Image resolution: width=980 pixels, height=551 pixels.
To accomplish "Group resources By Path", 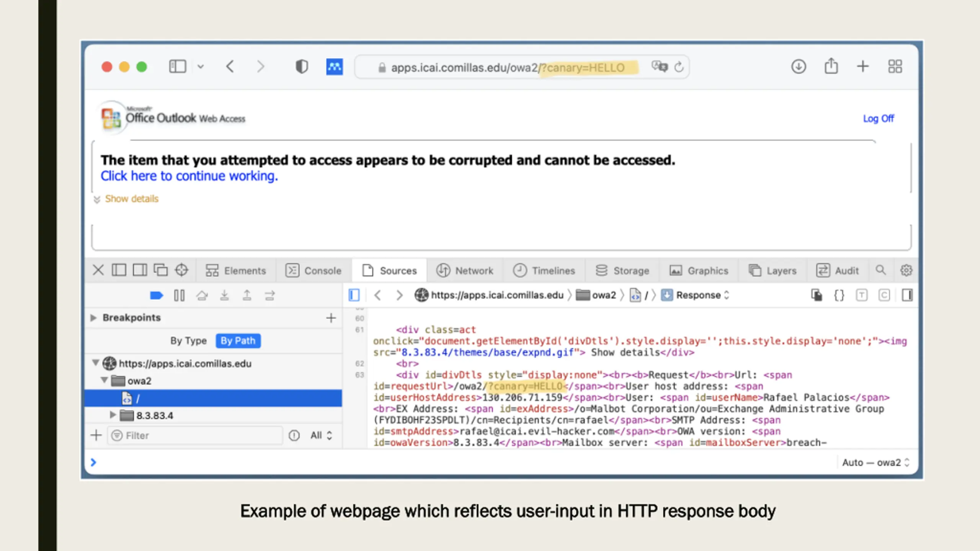I will 238,341.
